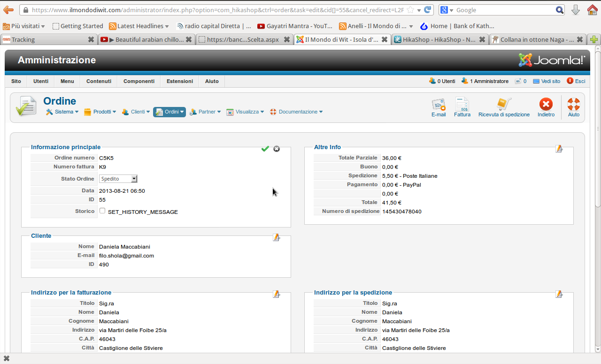This screenshot has width=601, height=364.
Task: Switch to the https://banc...Scelta.aspx tab
Action: click(x=244, y=40)
